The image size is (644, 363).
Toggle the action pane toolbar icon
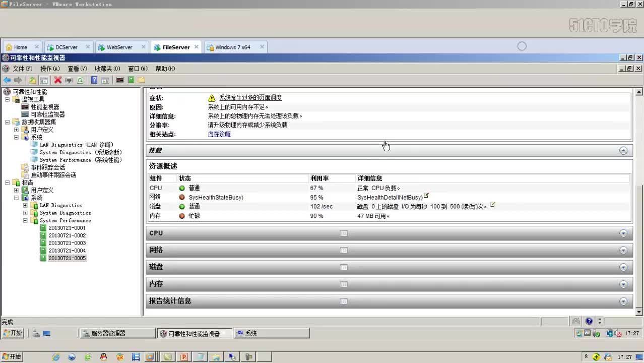pyautogui.click(x=105, y=80)
